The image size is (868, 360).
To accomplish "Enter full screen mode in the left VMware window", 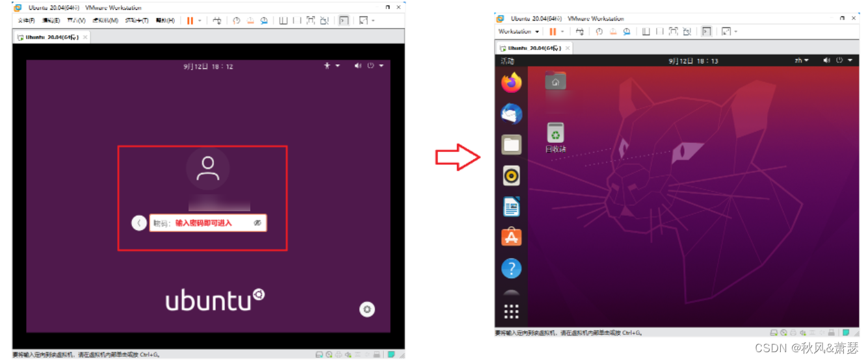I will [x=311, y=21].
